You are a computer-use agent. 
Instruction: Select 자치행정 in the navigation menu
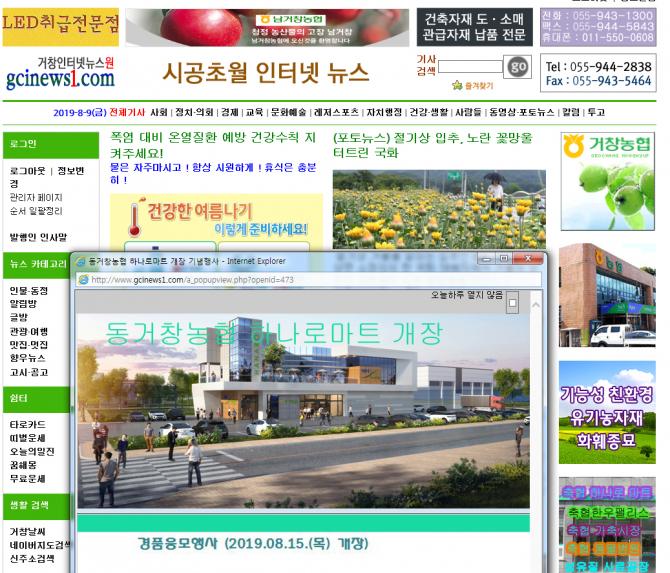[x=384, y=112]
